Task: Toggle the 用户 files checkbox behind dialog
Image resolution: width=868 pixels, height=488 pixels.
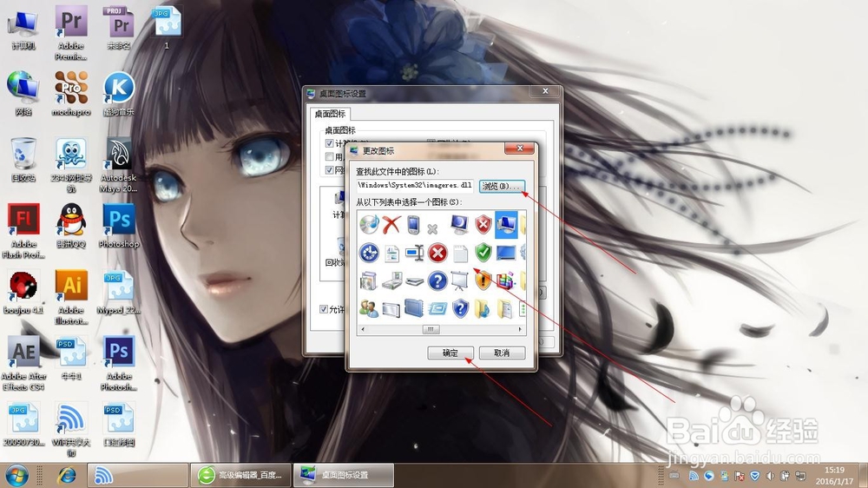Action: [x=329, y=157]
